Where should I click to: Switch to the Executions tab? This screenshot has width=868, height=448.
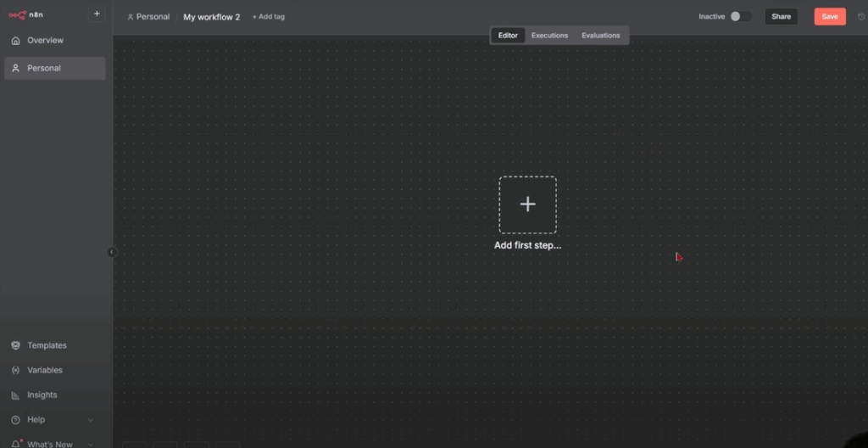549,36
